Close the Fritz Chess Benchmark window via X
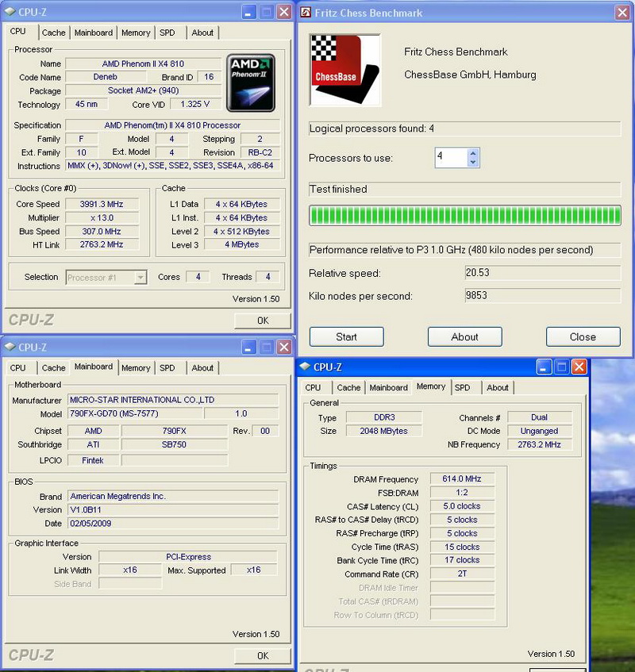 click(622, 13)
